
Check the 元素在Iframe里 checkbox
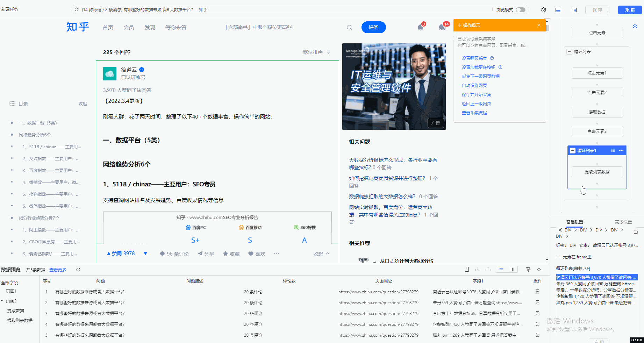pos(558,257)
